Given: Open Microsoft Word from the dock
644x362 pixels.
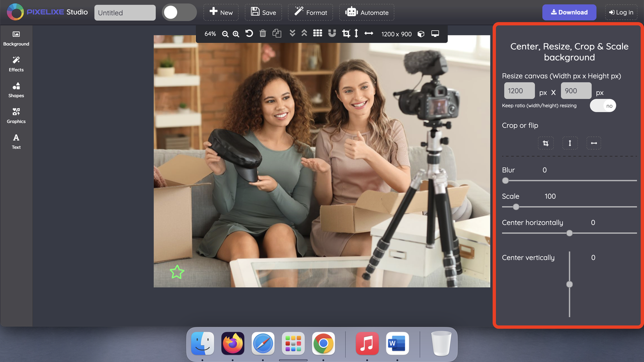Looking at the screenshot, I should click(x=397, y=344).
